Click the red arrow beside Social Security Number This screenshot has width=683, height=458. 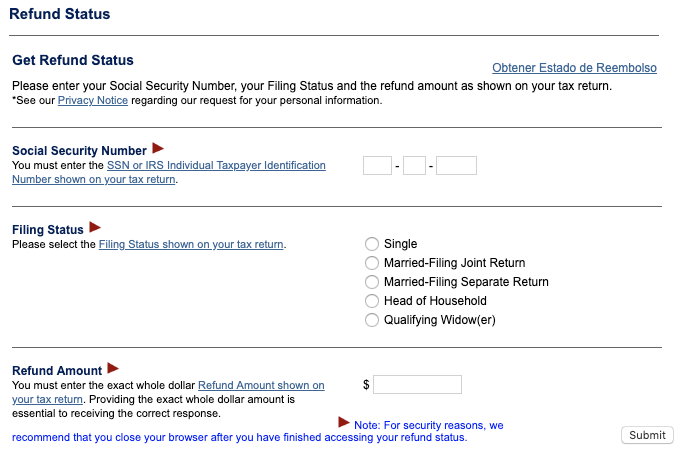click(x=158, y=148)
